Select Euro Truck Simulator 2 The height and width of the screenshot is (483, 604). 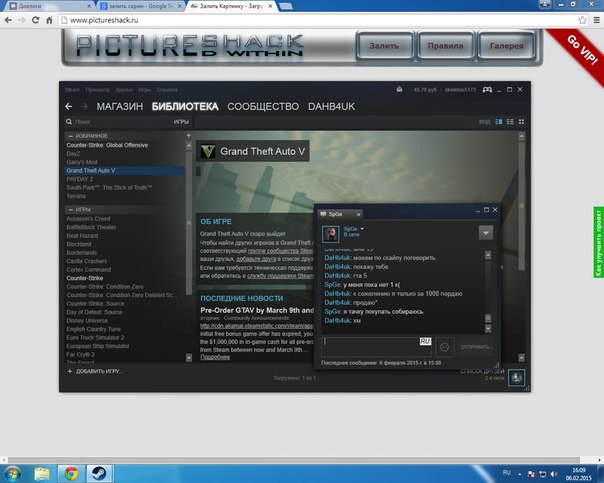pos(95,337)
